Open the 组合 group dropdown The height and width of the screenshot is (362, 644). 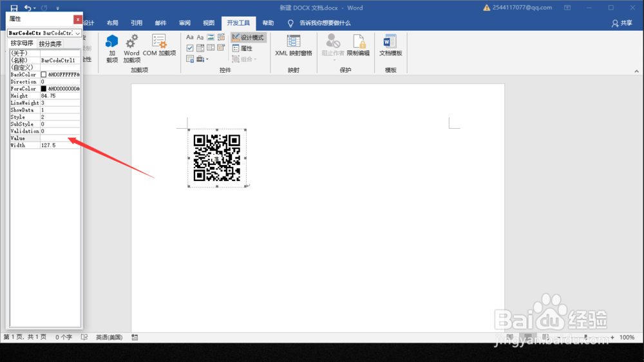point(244,59)
